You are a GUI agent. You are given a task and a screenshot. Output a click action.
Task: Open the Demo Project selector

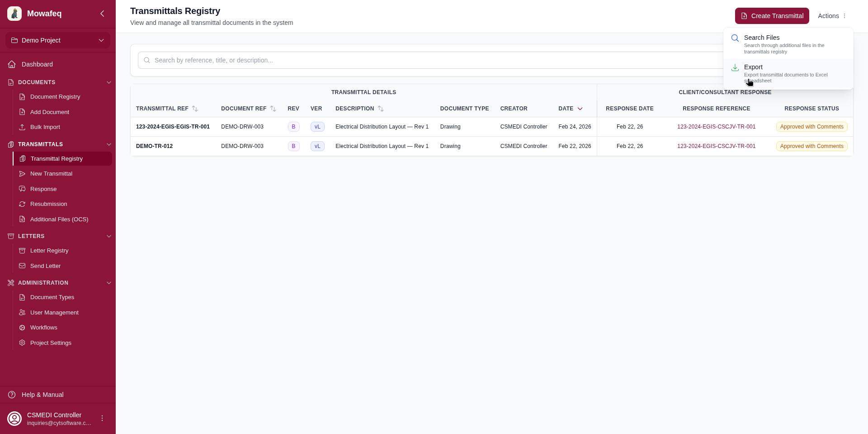coord(58,40)
